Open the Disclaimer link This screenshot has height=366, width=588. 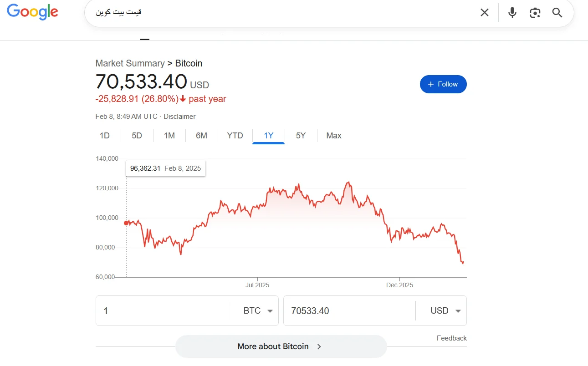pos(179,117)
